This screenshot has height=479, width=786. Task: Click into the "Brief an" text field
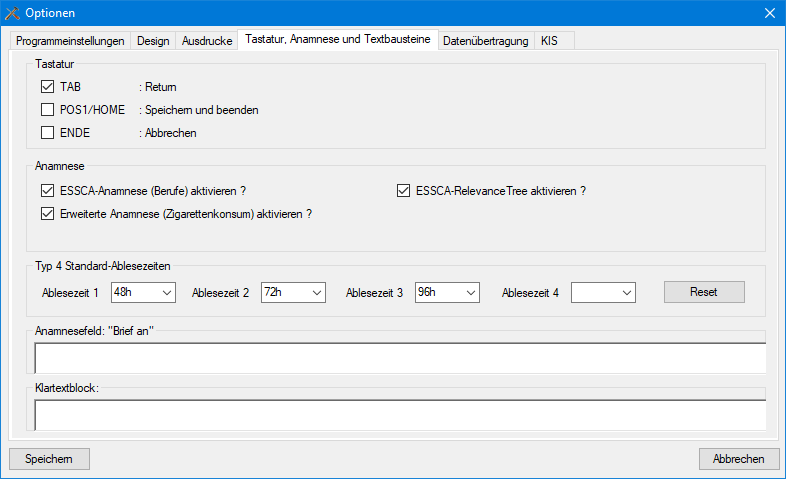click(x=400, y=358)
